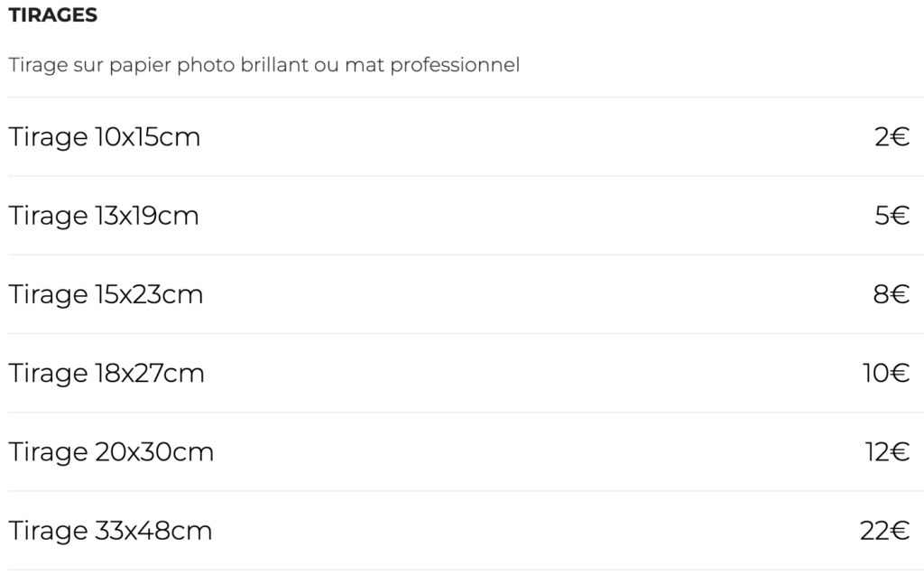Click the word "photo" in the description
The width and height of the screenshot is (924, 575).
[207, 66]
